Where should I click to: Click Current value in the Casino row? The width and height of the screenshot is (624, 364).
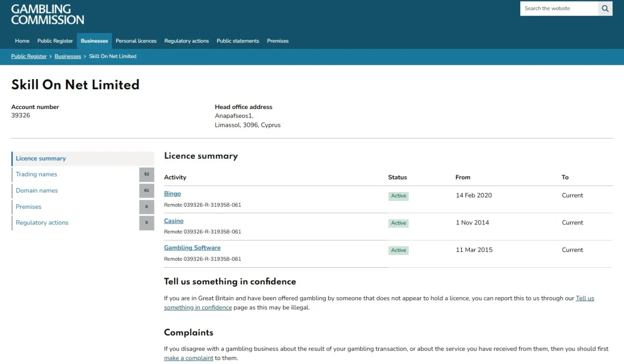point(572,223)
